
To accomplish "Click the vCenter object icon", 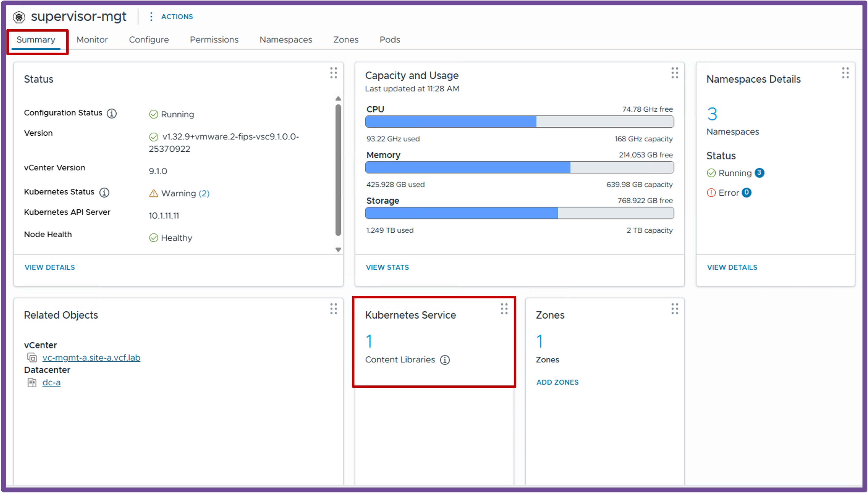I will (32, 358).
